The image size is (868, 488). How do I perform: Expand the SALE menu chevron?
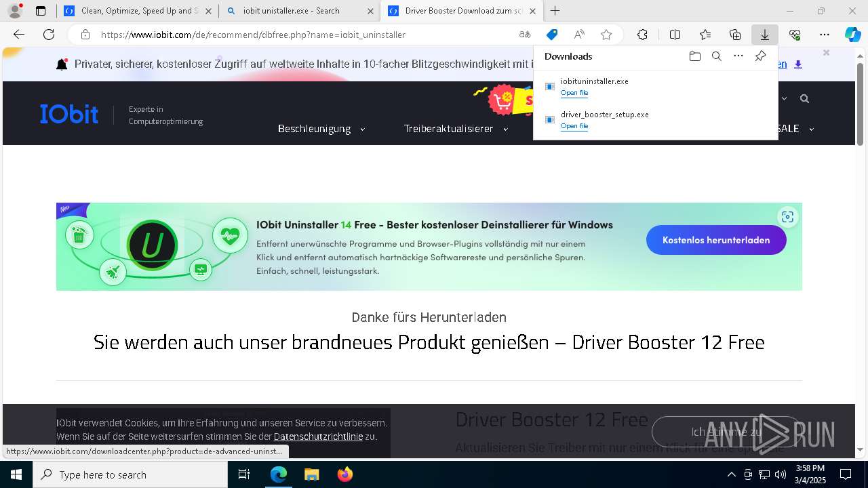(811, 129)
